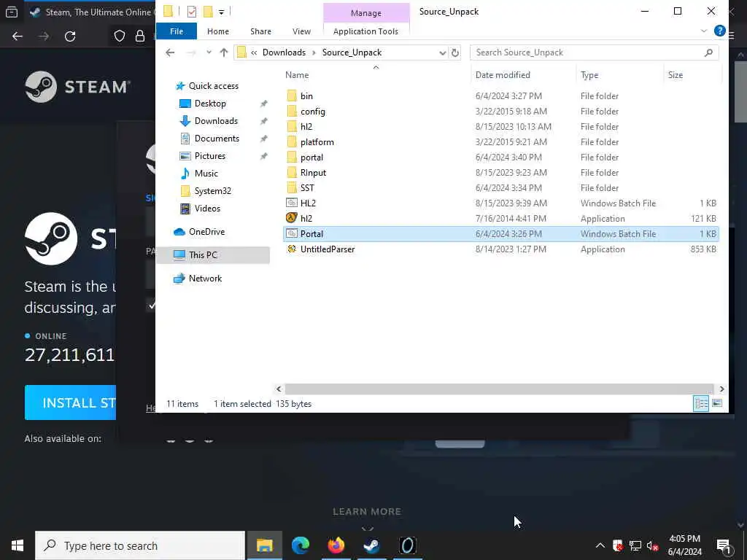The image size is (747, 560).
Task: Select the SST folder icon
Action: (x=292, y=187)
